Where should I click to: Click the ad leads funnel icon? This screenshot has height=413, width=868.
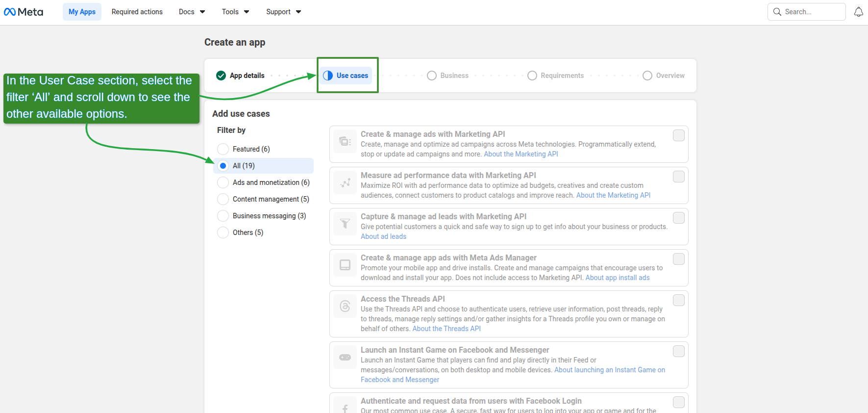(x=345, y=224)
